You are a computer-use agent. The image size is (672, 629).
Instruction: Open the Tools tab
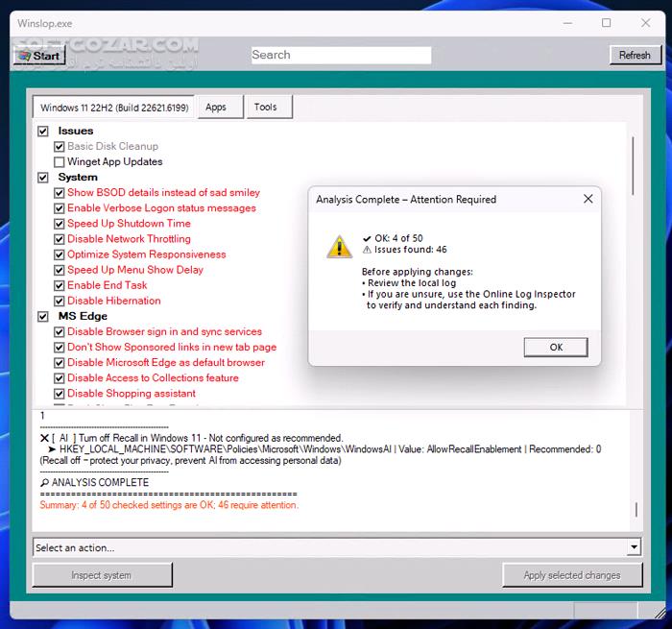(x=266, y=108)
